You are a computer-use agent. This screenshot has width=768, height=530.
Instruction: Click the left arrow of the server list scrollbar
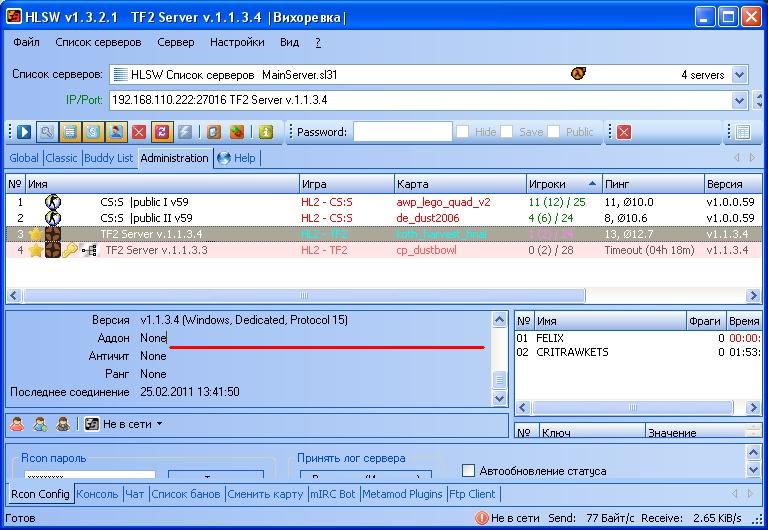click(x=13, y=295)
